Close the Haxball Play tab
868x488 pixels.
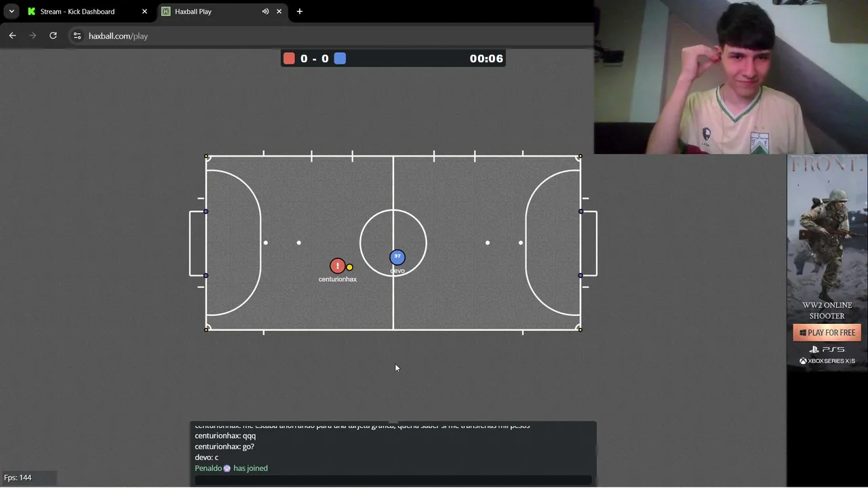279,12
